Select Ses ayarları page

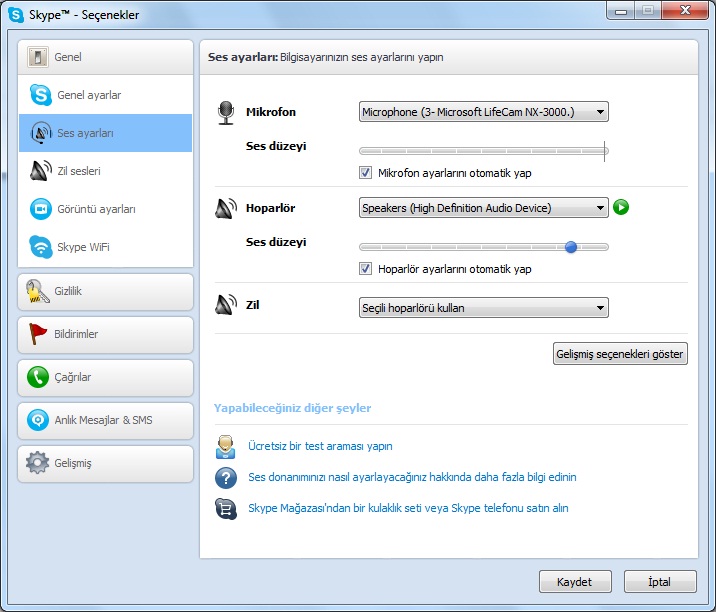[x=105, y=133]
